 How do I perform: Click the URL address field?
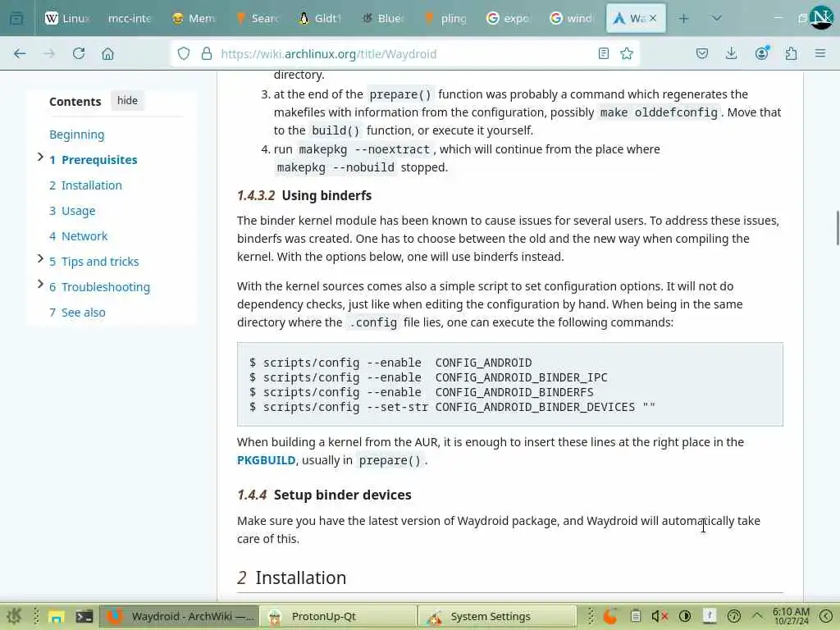click(x=404, y=53)
